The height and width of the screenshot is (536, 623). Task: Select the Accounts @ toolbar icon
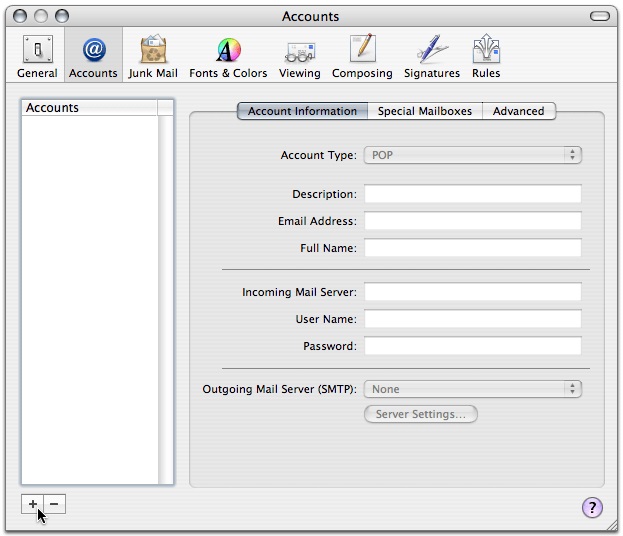pos(93,56)
